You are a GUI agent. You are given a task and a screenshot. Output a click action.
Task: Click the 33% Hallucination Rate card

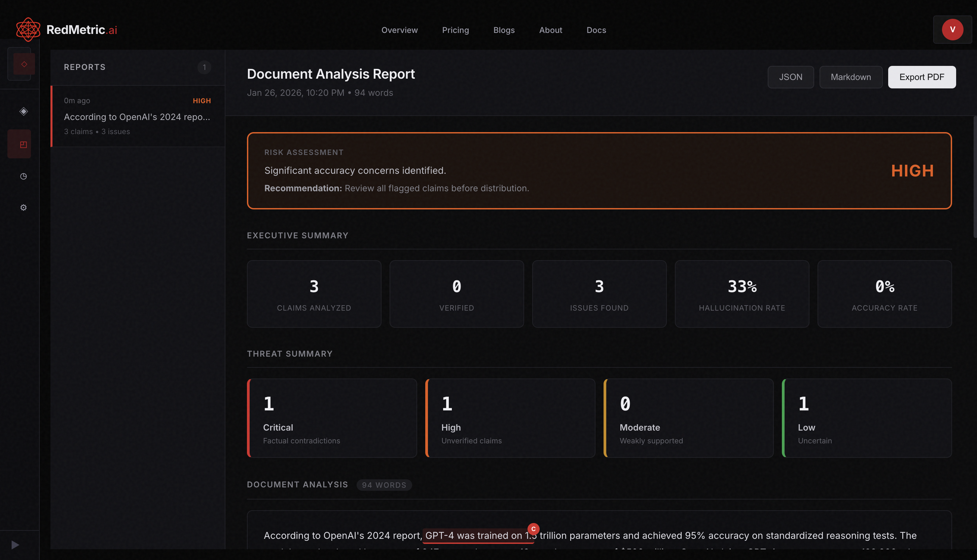pos(742,294)
